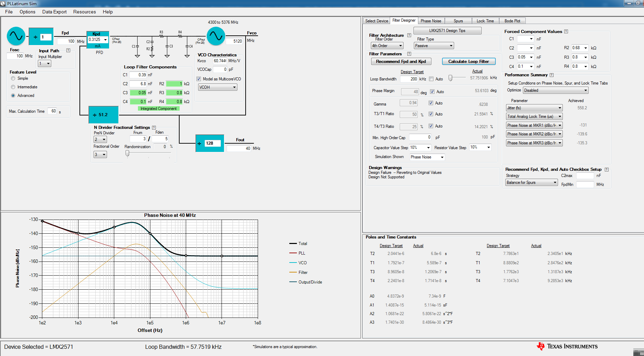Click the Kpd charge pump PFD block
This screenshot has height=356, width=644.
pyautogui.click(x=98, y=40)
